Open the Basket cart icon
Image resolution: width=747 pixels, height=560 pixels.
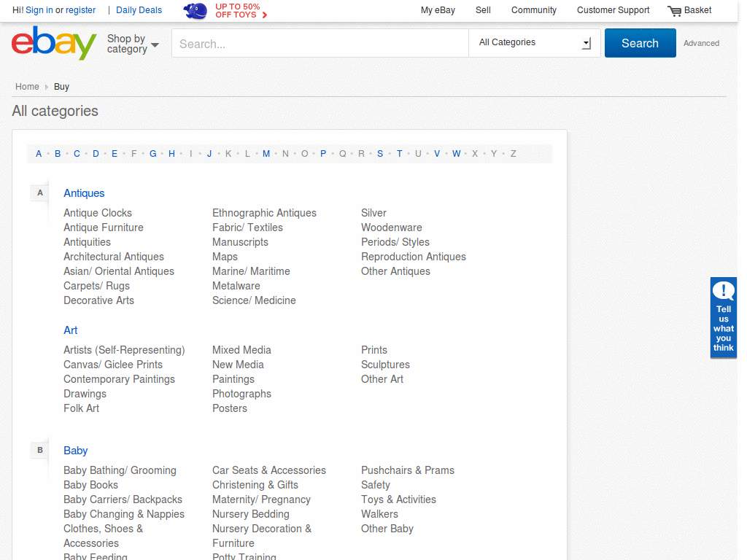coord(674,10)
